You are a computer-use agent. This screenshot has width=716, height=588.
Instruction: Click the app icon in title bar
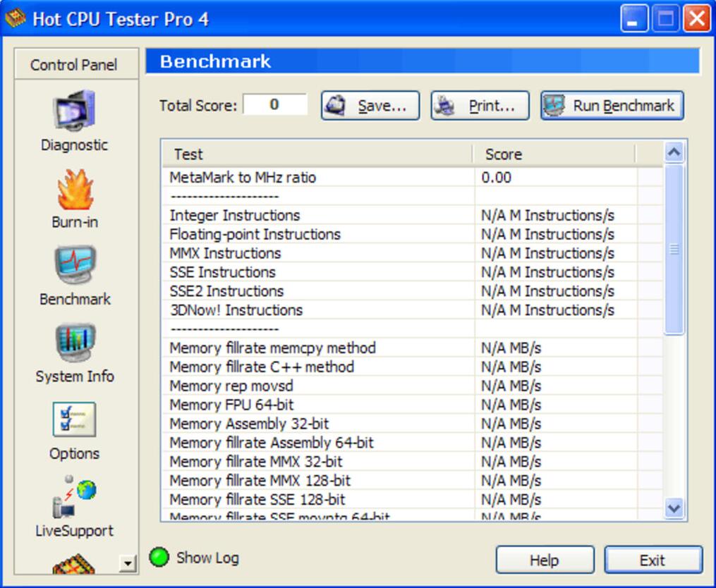click(16, 18)
